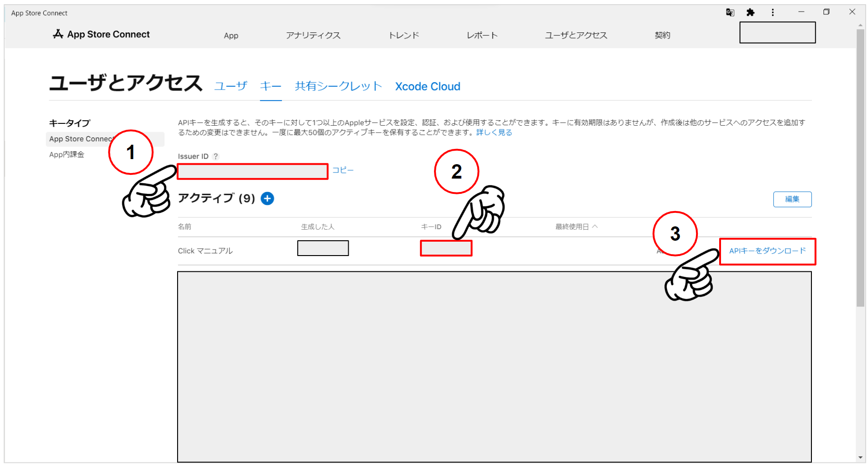Open the App menu item
The width and height of the screenshot is (868, 468).
(231, 36)
